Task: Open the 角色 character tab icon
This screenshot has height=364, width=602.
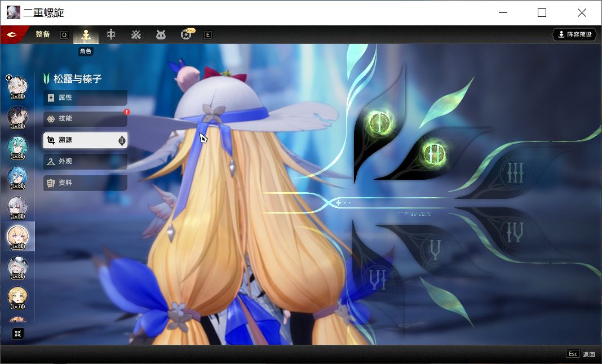Action: (x=86, y=35)
